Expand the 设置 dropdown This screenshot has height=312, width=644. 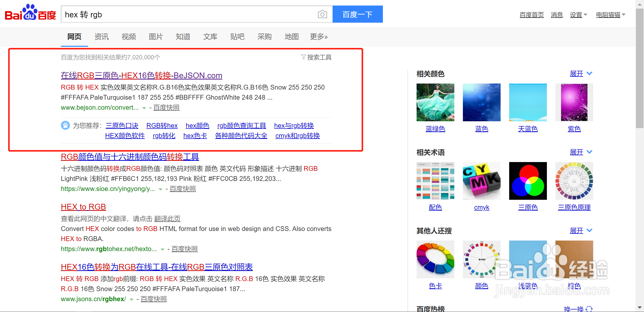(x=578, y=15)
